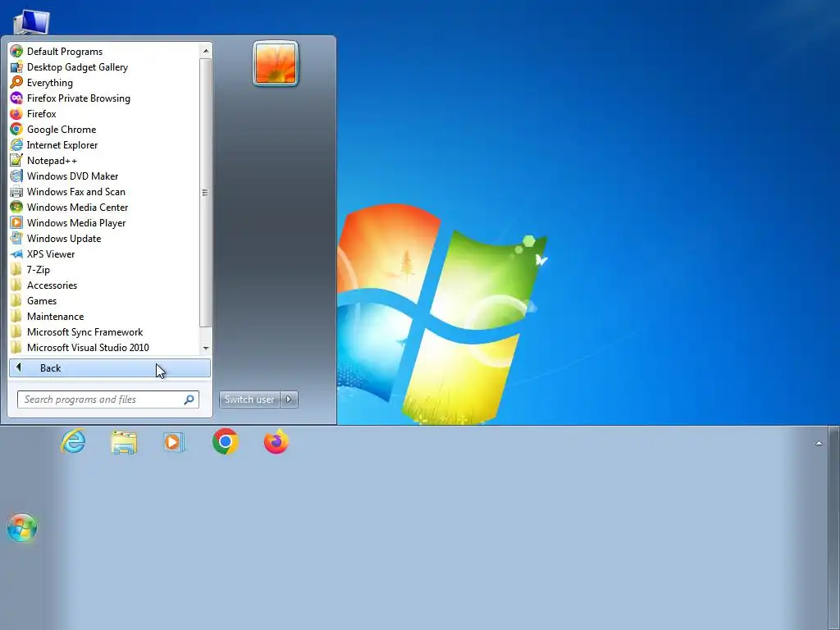
Task: Expand the Microsoft Visual Studio 2010 folder
Action: [103, 347]
